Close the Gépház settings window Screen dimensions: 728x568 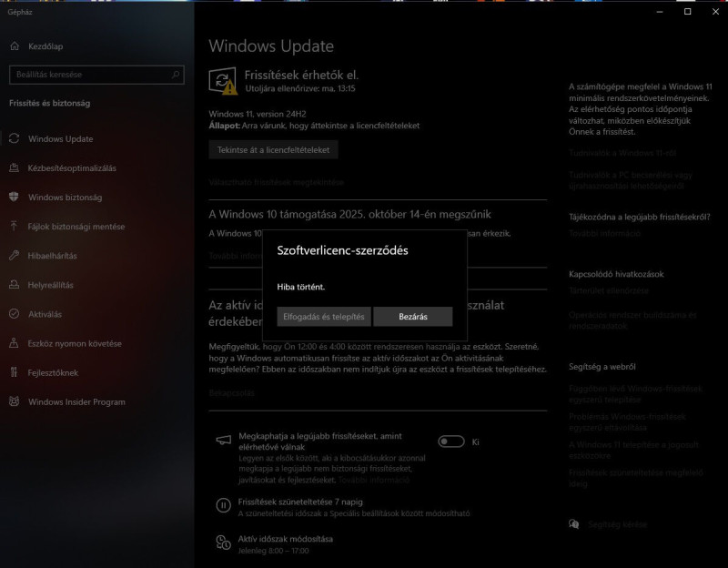point(715,12)
